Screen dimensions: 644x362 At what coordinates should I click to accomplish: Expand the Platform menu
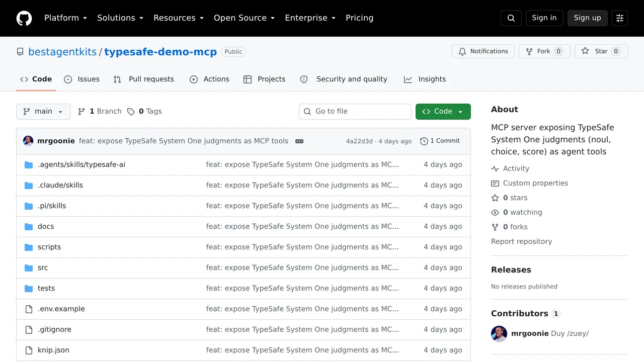point(65,18)
